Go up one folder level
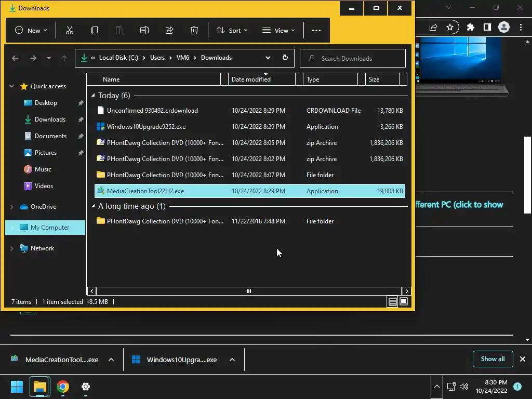Viewport: 532px width, 399px height. [64, 58]
